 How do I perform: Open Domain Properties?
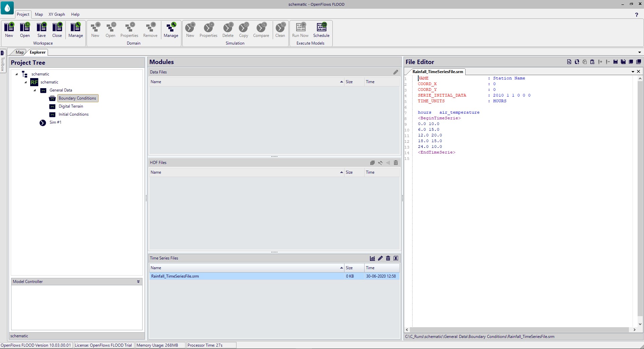(x=129, y=30)
